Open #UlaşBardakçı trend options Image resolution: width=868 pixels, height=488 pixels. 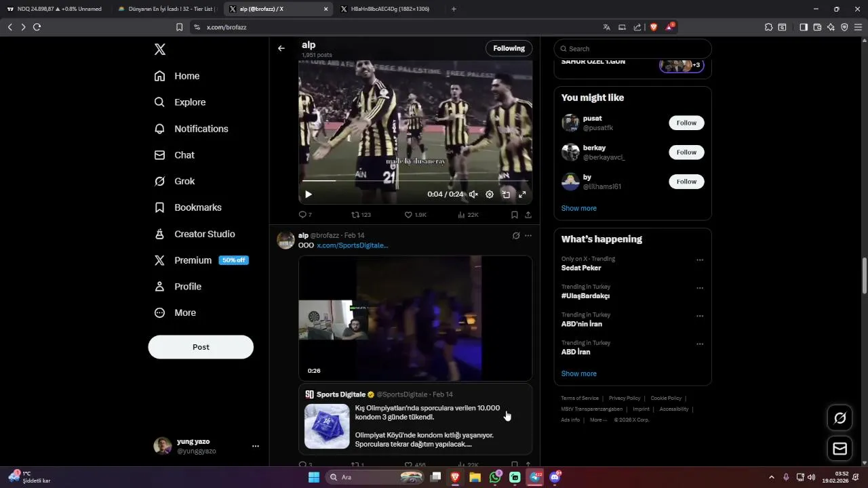click(700, 288)
